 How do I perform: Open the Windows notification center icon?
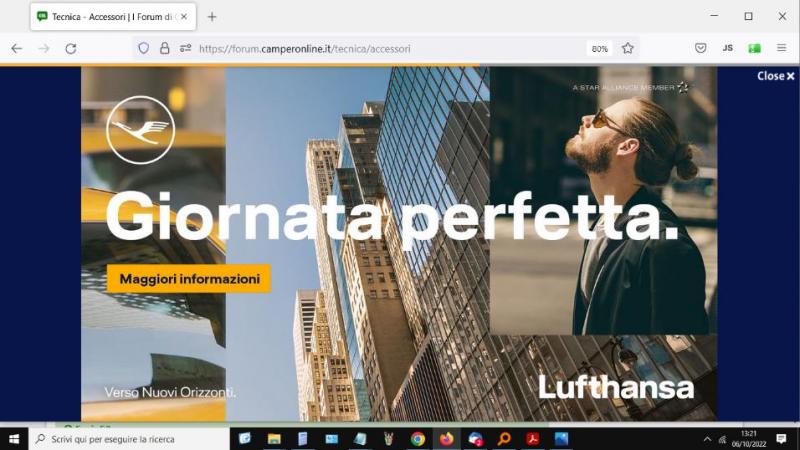(781, 439)
